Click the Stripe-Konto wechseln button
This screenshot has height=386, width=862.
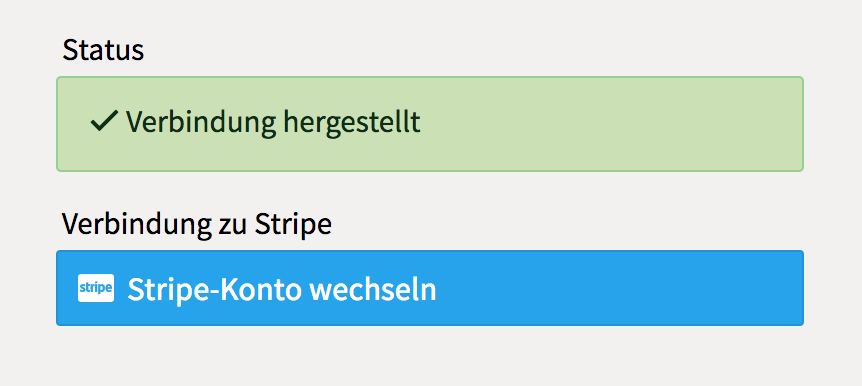coord(430,288)
